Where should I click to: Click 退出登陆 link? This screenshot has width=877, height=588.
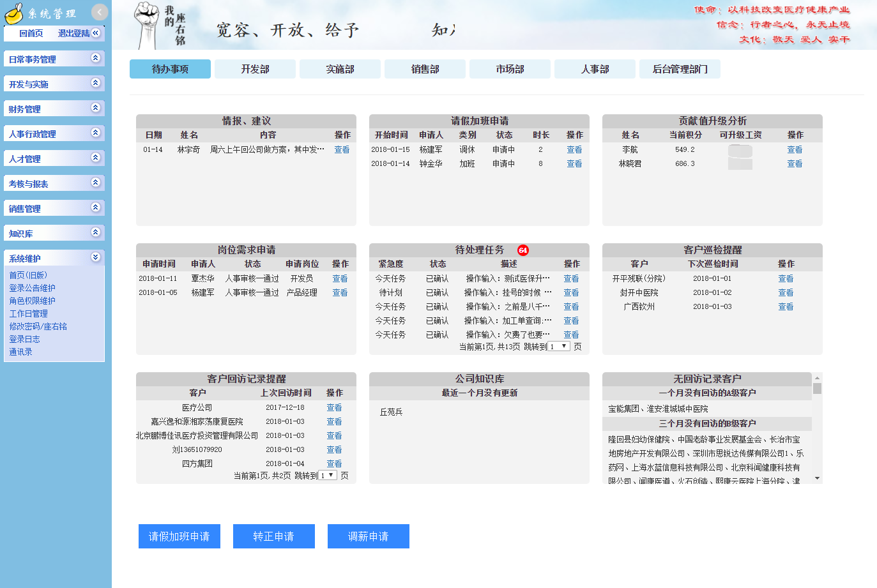(73, 33)
